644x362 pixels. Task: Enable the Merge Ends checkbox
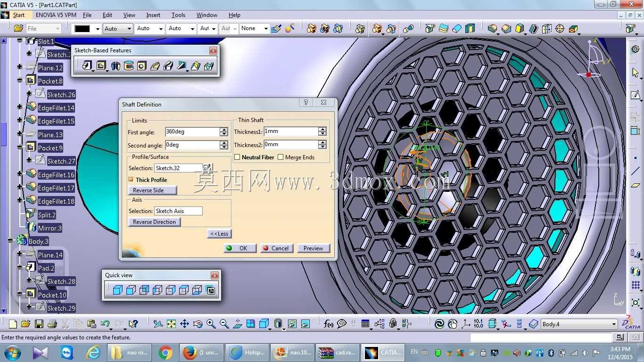pyautogui.click(x=281, y=157)
